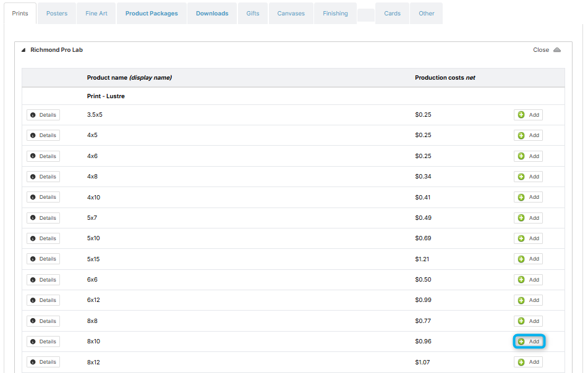Click Details button for 5x15

pos(43,259)
